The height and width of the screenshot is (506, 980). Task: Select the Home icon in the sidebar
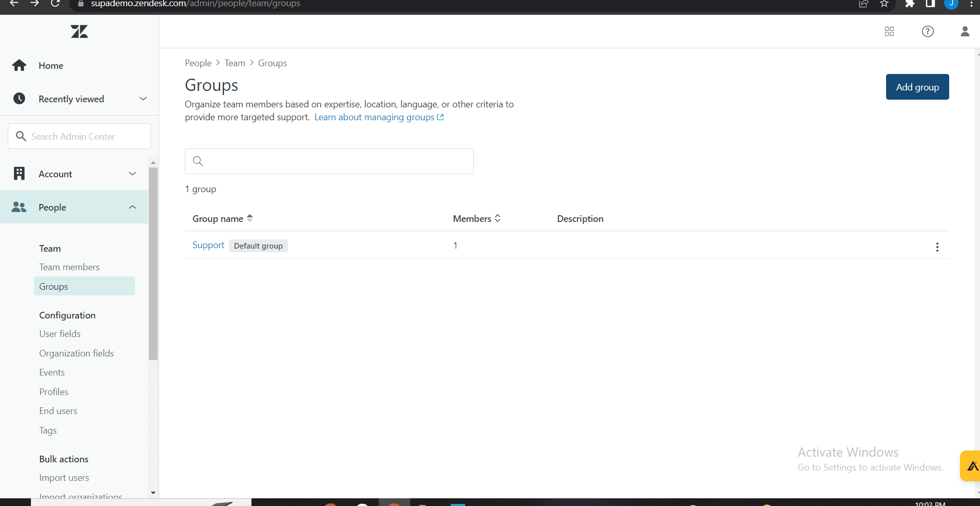point(19,65)
